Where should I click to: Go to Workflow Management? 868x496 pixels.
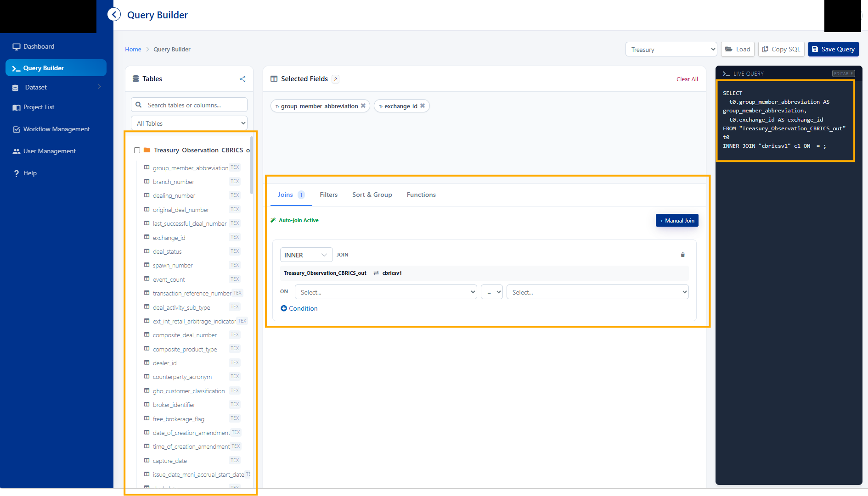click(x=56, y=129)
